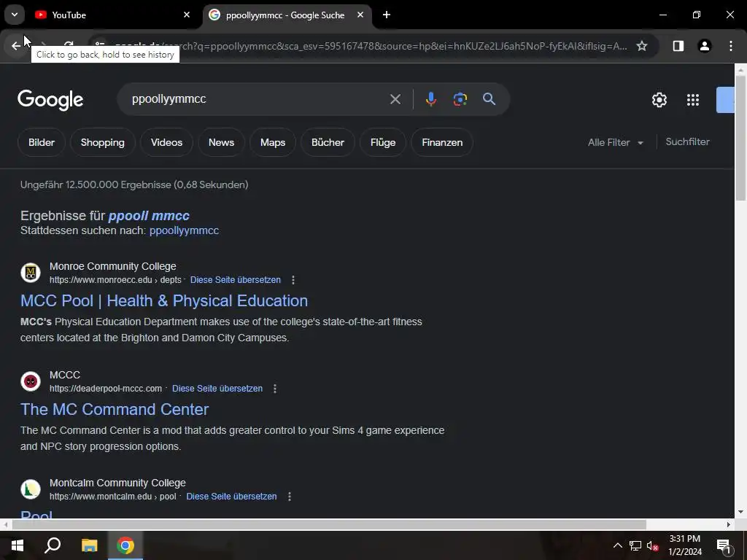Open Google Lens image search
747x560 pixels.
(460, 99)
